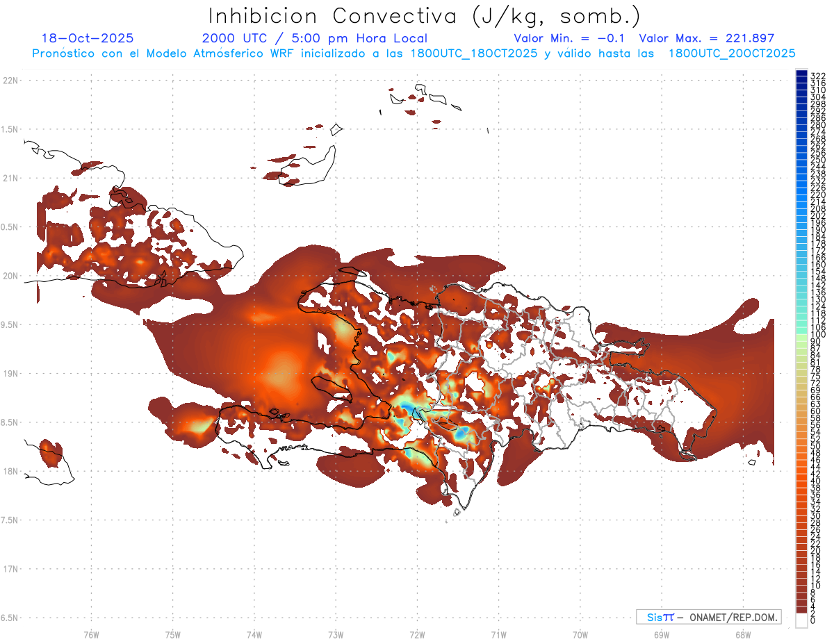Click the color scale value 100
The width and height of the screenshot is (834, 644).
817,335
